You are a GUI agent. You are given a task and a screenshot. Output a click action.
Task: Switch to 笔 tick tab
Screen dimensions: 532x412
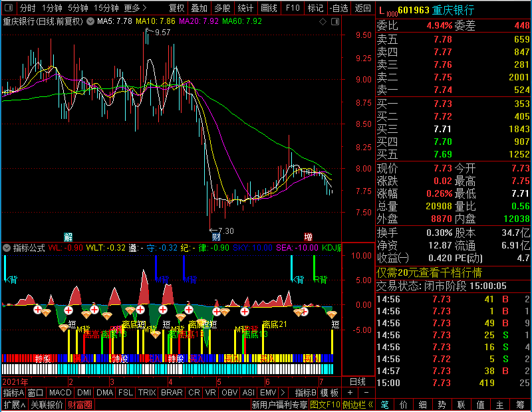click(x=384, y=405)
